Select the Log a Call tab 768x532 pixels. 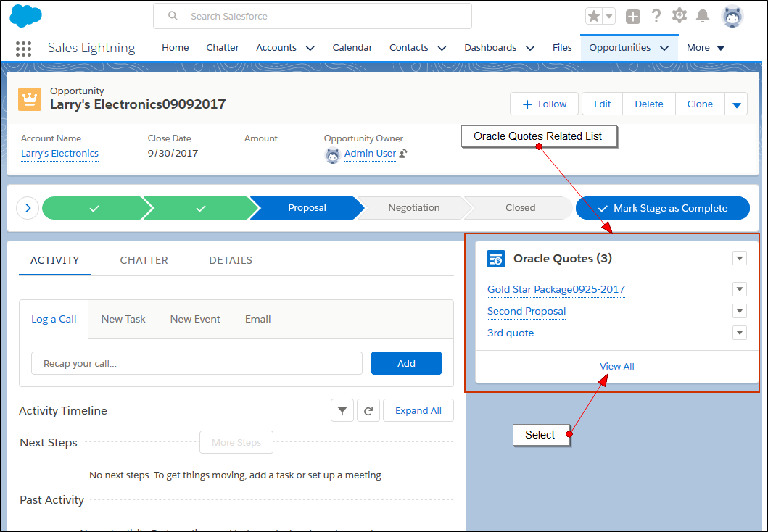[54, 319]
